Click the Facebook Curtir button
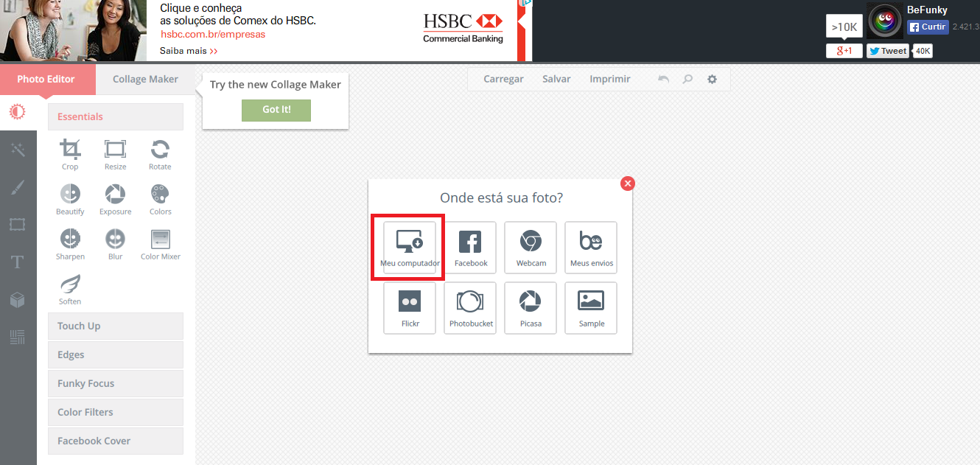 pos(928,27)
